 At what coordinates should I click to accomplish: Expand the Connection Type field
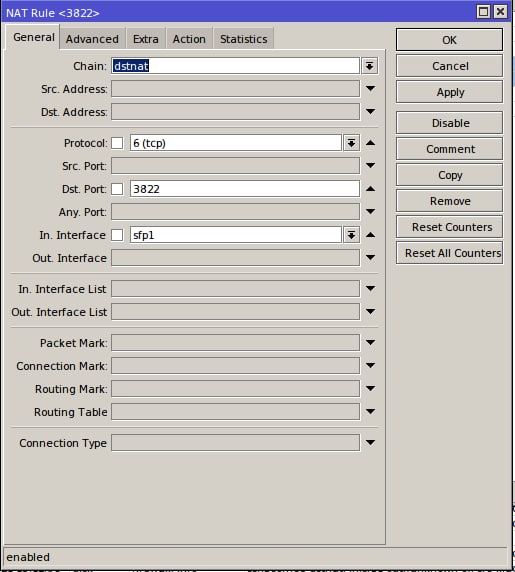click(x=370, y=442)
